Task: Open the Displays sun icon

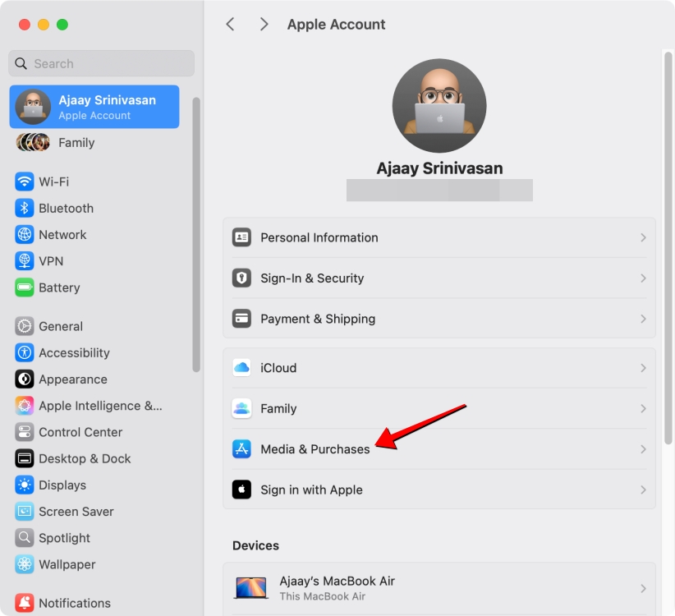Action: click(25, 485)
